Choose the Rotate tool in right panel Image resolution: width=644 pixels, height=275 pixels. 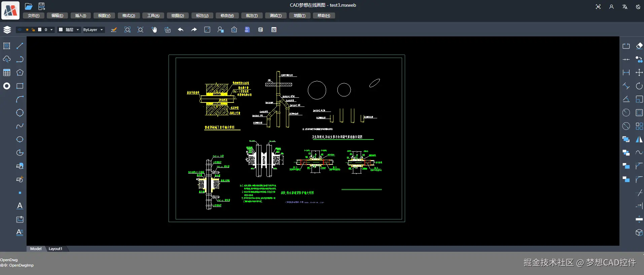pos(639,86)
